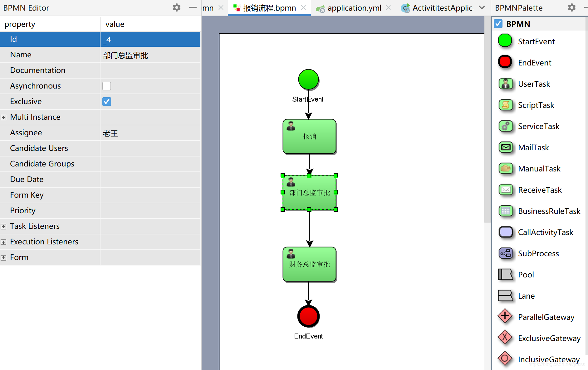The height and width of the screenshot is (370, 588).
Task: Open BPMN Editor panel settings gear
Action: click(x=177, y=7)
